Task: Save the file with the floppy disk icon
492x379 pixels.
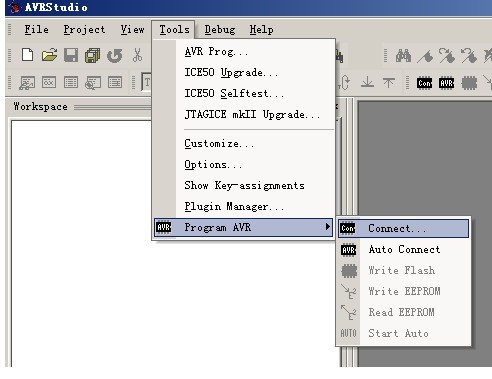Action: click(x=71, y=55)
